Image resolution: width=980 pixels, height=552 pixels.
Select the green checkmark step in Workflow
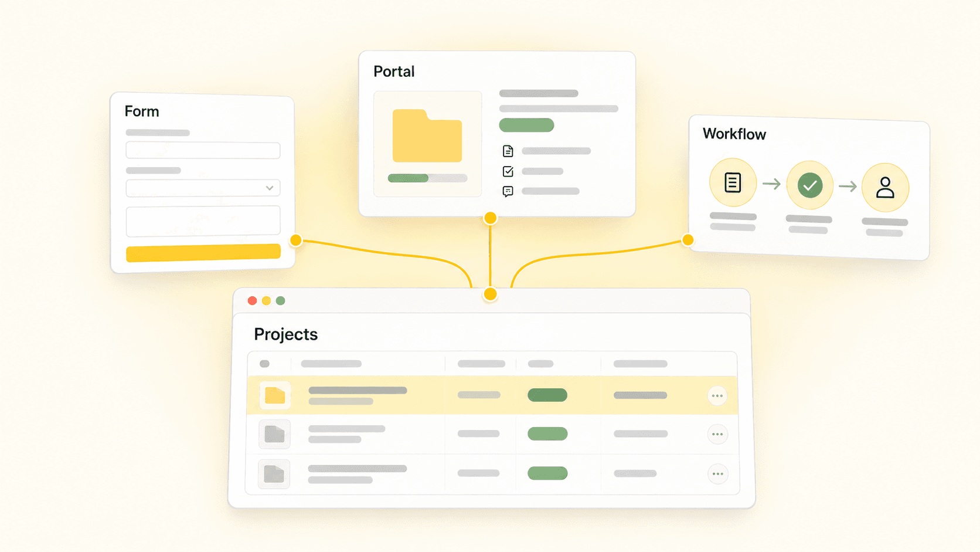(x=810, y=185)
